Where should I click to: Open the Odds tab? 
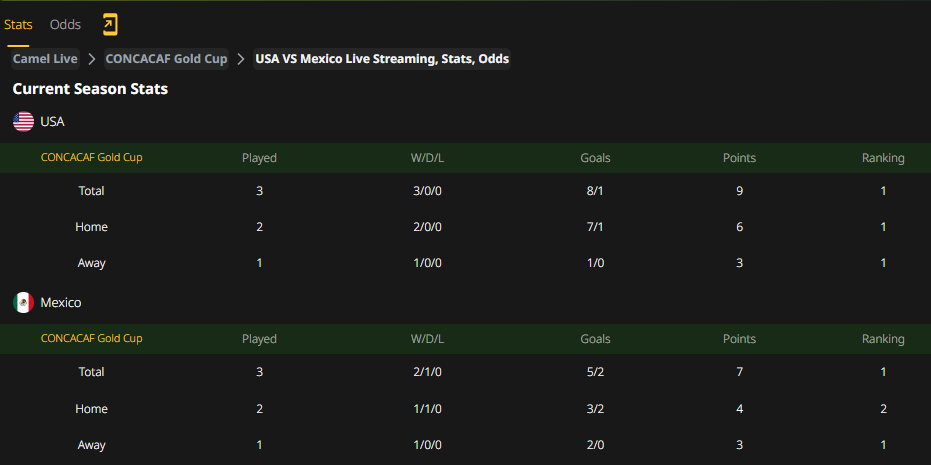coord(65,25)
